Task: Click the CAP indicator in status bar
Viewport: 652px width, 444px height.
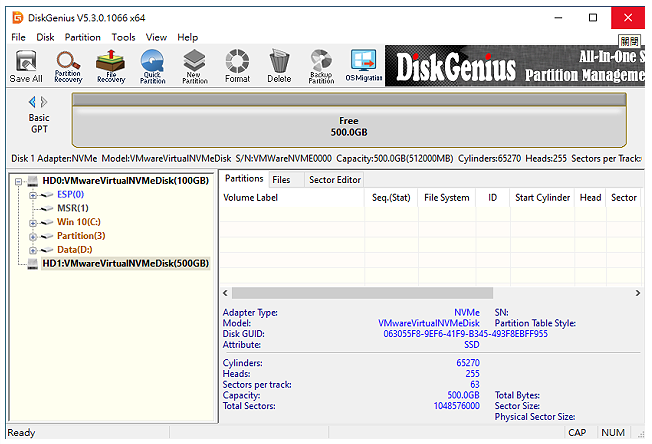Action: coord(577,433)
